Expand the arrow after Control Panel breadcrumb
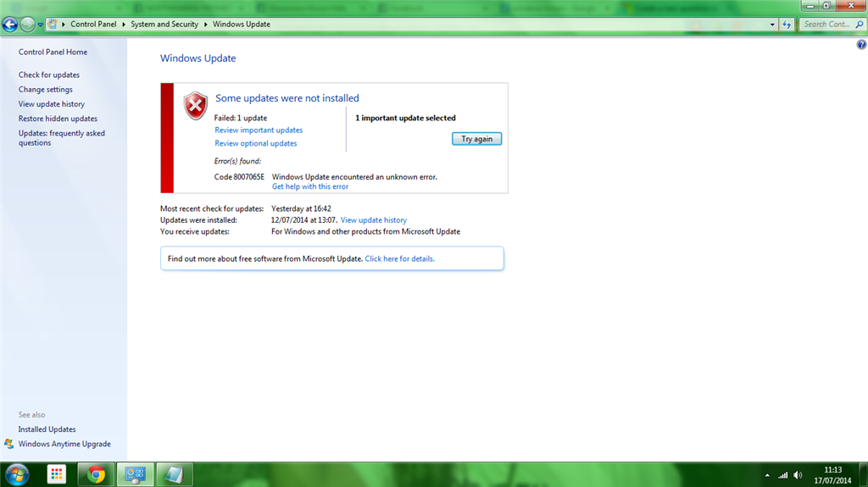 [x=124, y=25]
